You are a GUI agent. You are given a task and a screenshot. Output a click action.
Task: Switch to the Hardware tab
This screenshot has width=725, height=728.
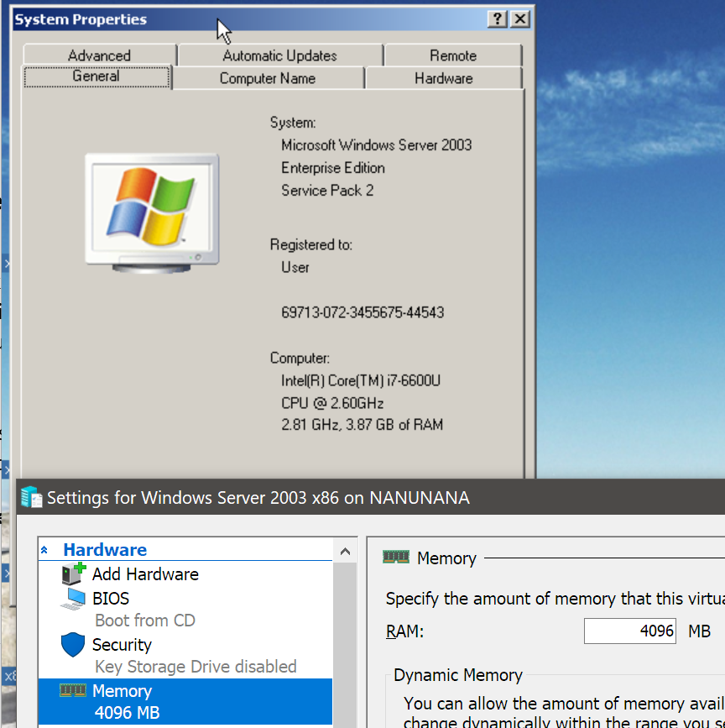tap(443, 78)
